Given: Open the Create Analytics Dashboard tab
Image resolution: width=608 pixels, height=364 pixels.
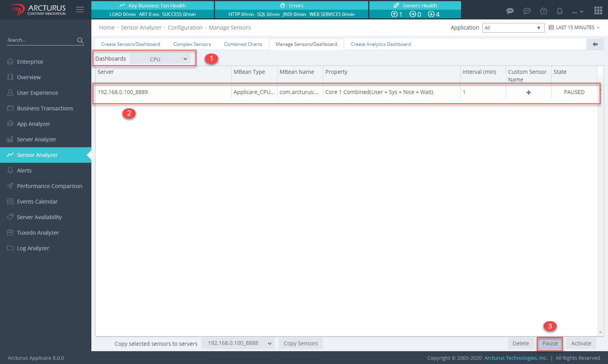Looking at the screenshot, I should (x=381, y=44).
